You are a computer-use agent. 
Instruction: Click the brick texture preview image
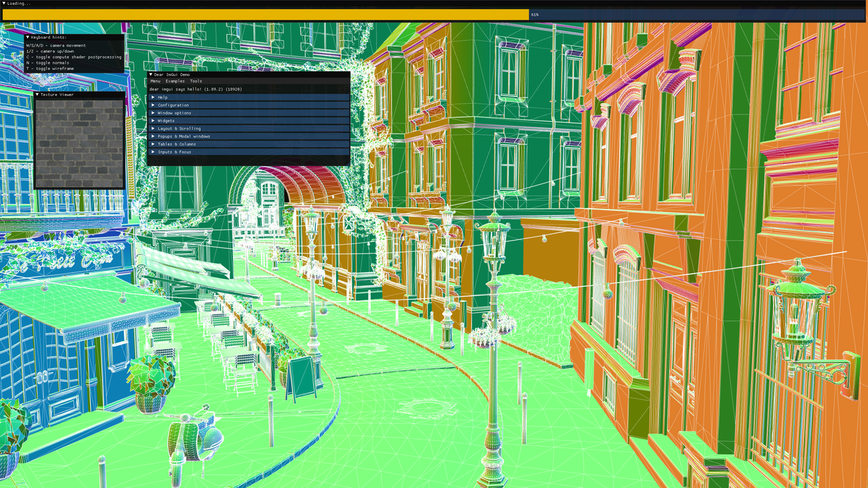click(79, 143)
